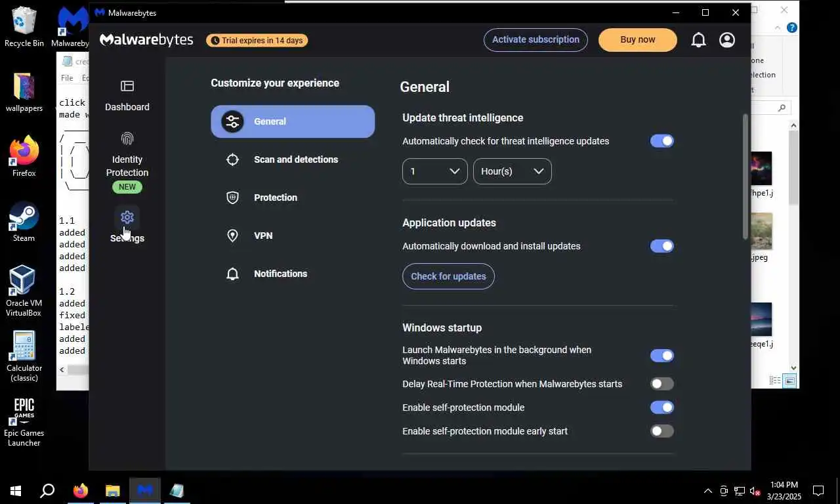Open Windows Start button

coord(16,490)
